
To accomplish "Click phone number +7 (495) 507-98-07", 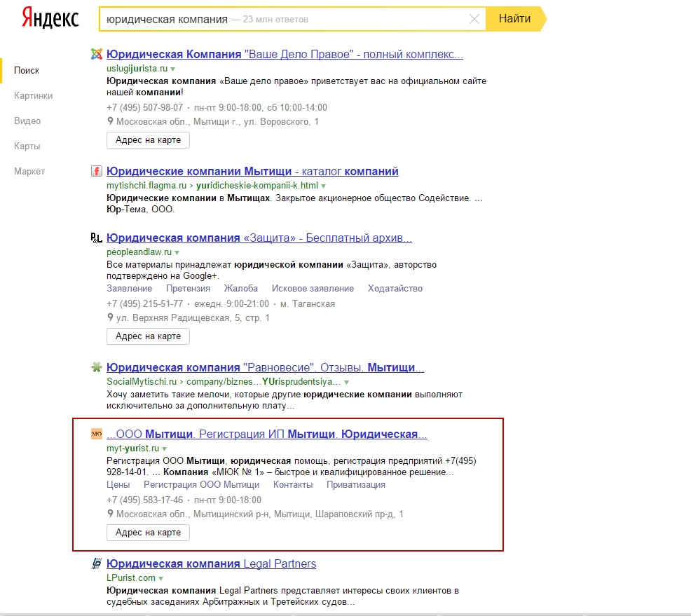I will (x=144, y=107).
